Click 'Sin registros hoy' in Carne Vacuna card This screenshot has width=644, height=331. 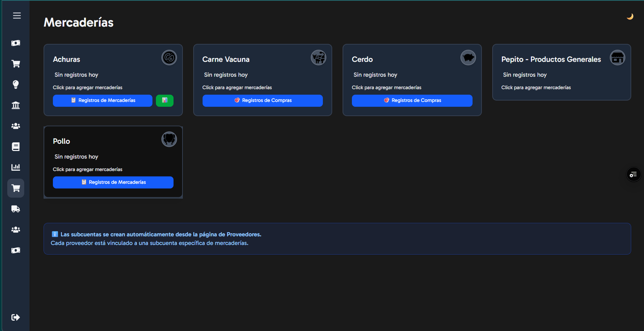pyautogui.click(x=226, y=75)
